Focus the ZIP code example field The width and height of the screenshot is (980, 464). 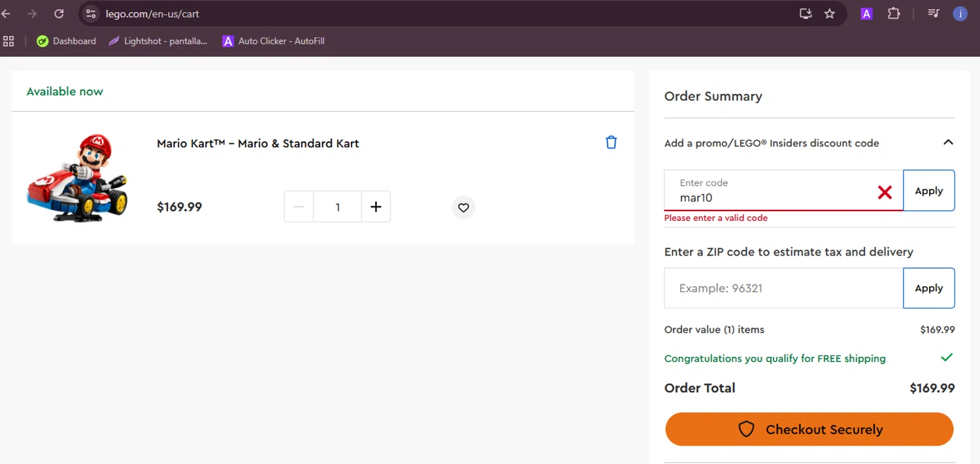click(x=783, y=288)
